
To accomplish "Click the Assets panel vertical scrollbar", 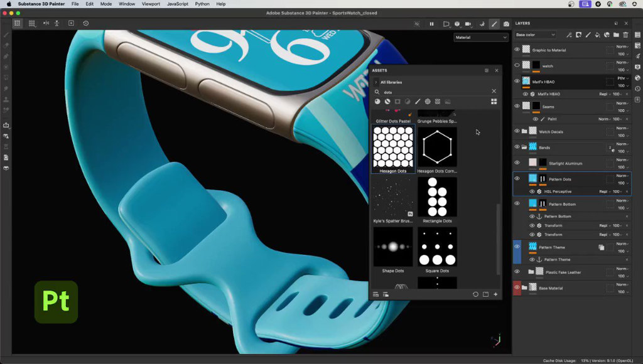I will (x=498, y=239).
